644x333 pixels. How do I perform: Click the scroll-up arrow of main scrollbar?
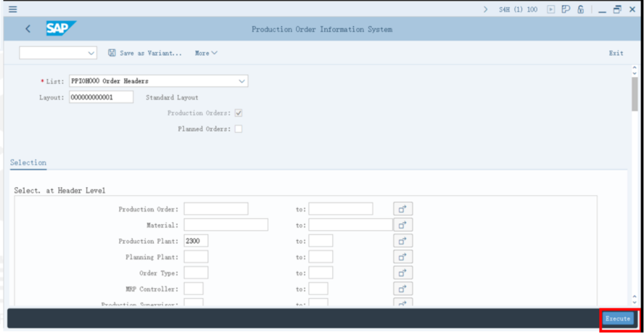[x=635, y=68]
